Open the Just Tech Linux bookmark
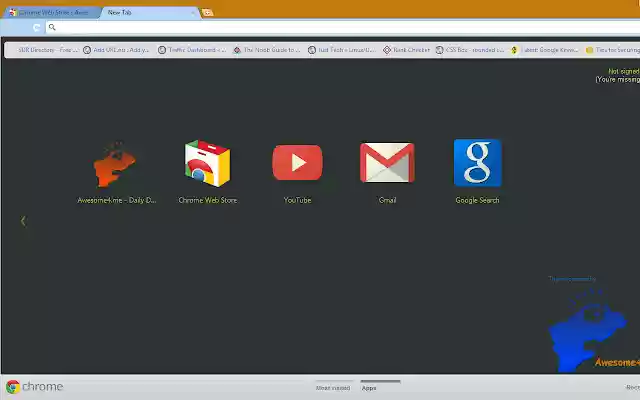 pyautogui.click(x=342, y=50)
